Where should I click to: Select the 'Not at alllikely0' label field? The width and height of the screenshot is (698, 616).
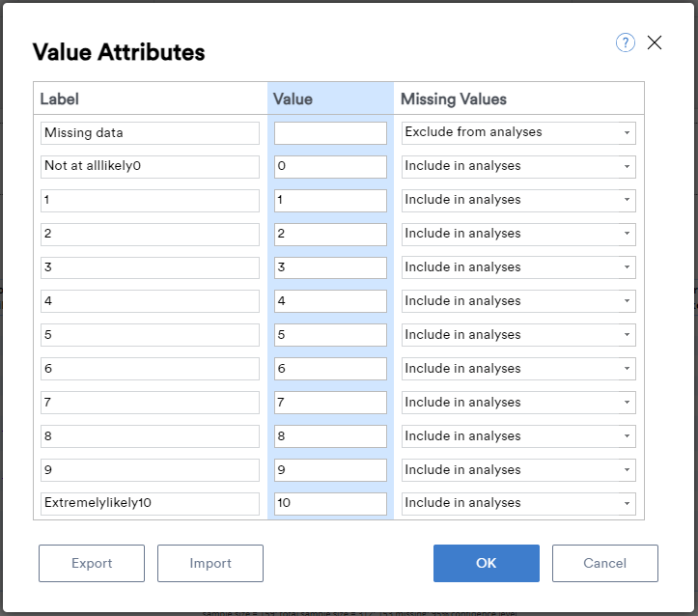click(x=151, y=166)
